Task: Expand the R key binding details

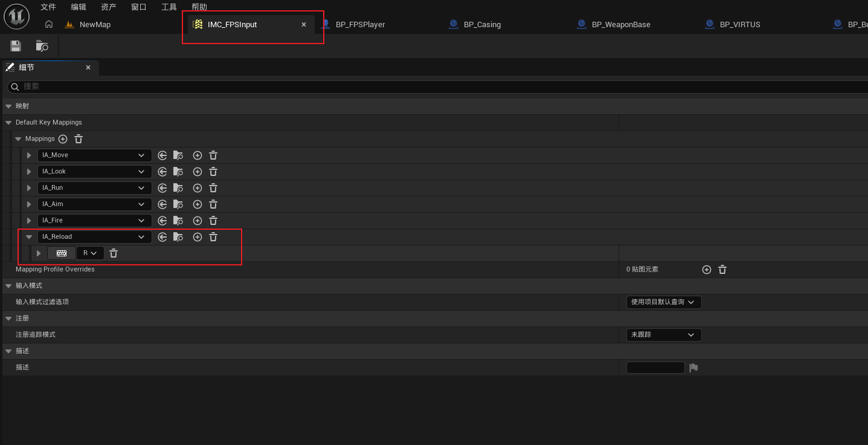Action: click(39, 253)
